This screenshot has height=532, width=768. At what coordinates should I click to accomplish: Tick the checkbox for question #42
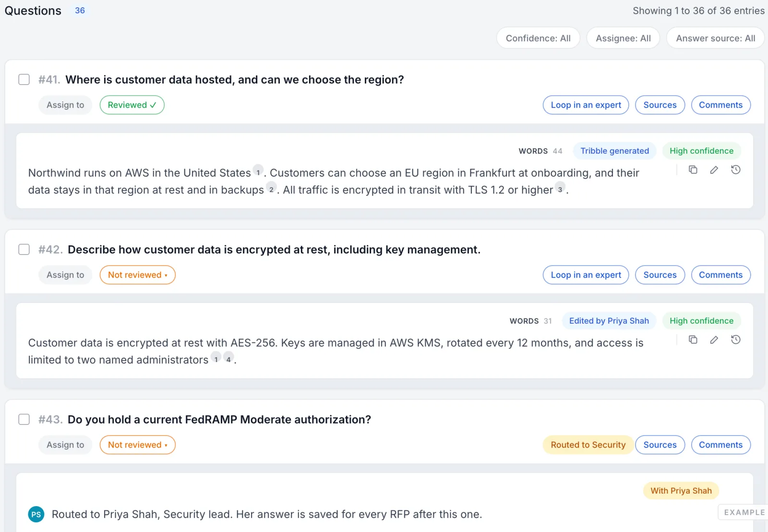click(24, 249)
